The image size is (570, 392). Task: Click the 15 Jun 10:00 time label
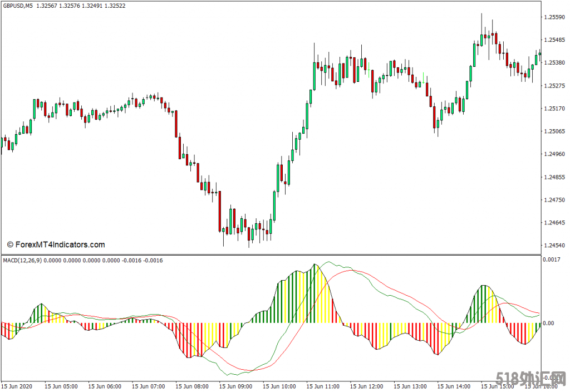point(279,386)
